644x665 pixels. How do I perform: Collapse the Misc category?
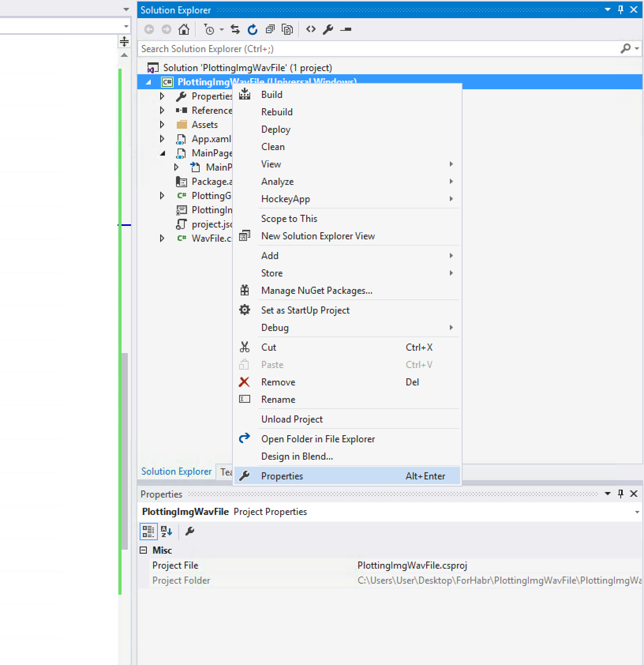[x=144, y=550]
